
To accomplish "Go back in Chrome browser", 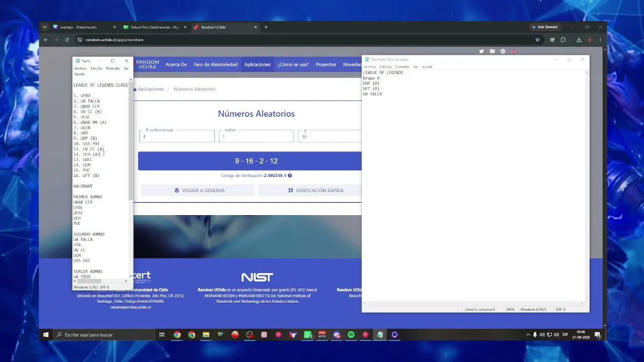I will [46, 40].
